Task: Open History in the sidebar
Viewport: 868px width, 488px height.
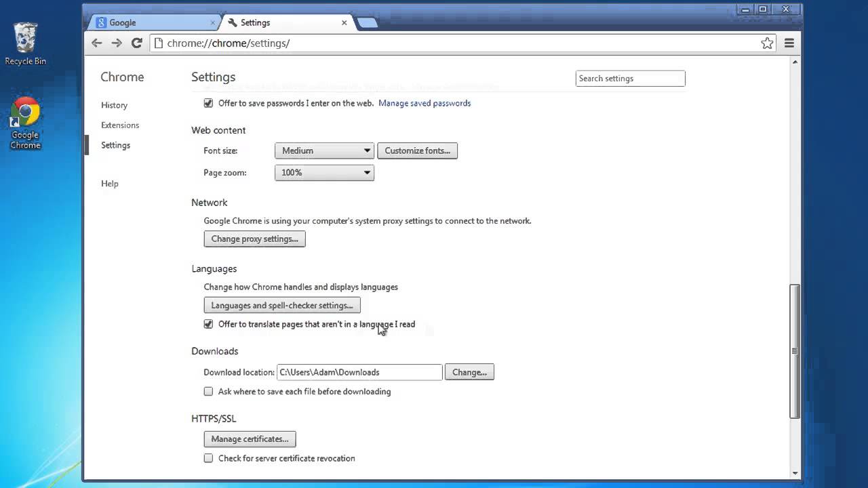Action: (x=114, y=105)
